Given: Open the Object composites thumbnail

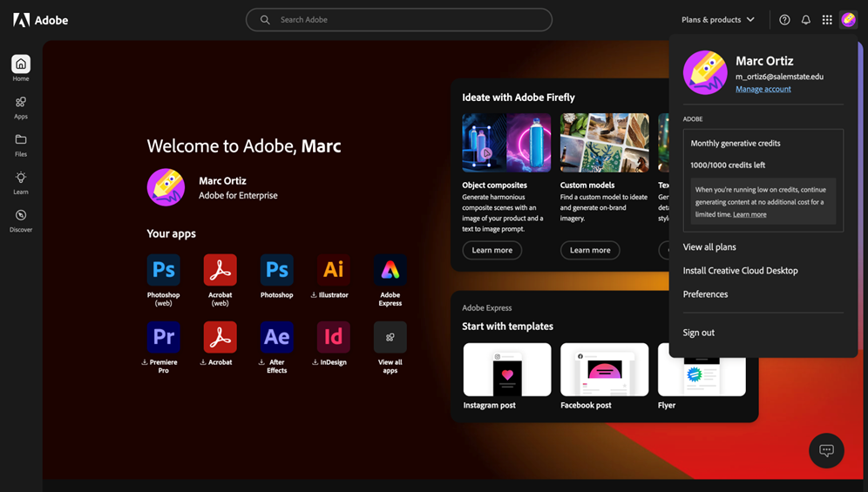Looking at the screenshot, I should click(506, 143).
